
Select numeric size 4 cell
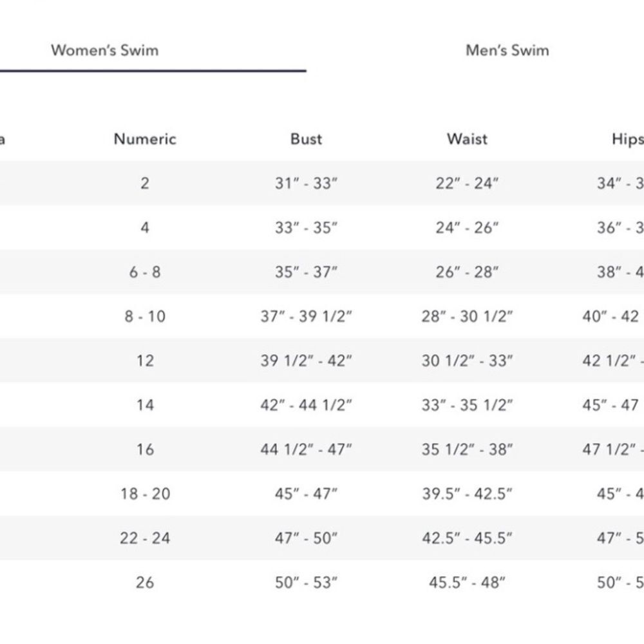145,227
